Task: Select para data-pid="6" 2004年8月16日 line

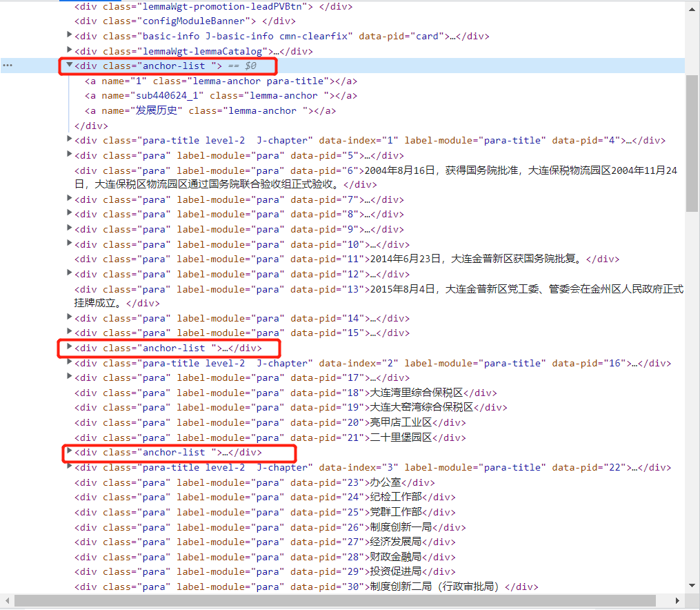Action: (376, 177)
